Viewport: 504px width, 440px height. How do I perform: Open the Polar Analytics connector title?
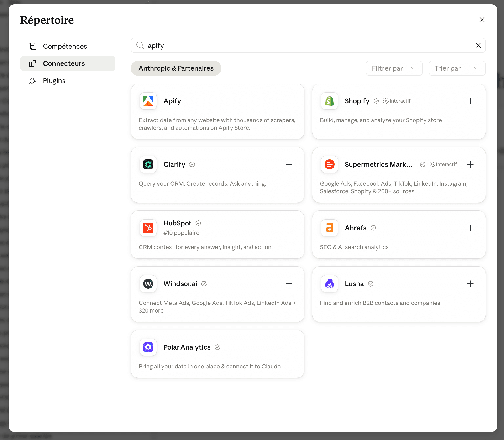[x=187, y=347]
